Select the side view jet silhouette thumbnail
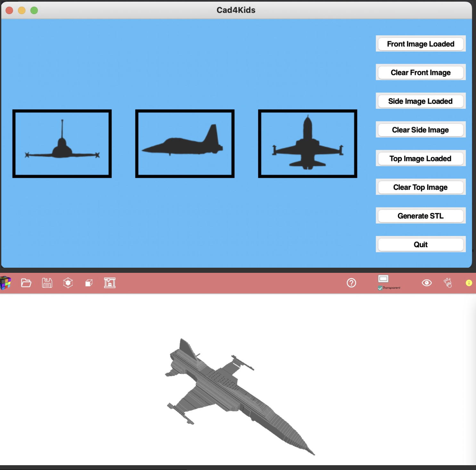 (x=185, y=144)
